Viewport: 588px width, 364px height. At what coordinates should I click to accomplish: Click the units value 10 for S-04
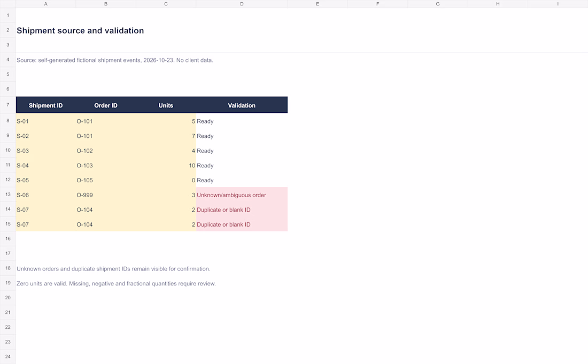tap(166, 165)
